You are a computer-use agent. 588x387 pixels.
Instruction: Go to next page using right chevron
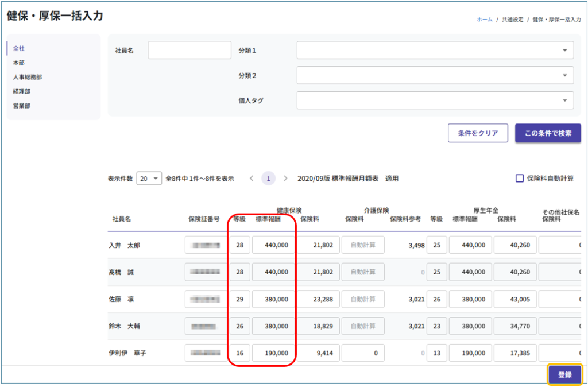pos(285,179)
